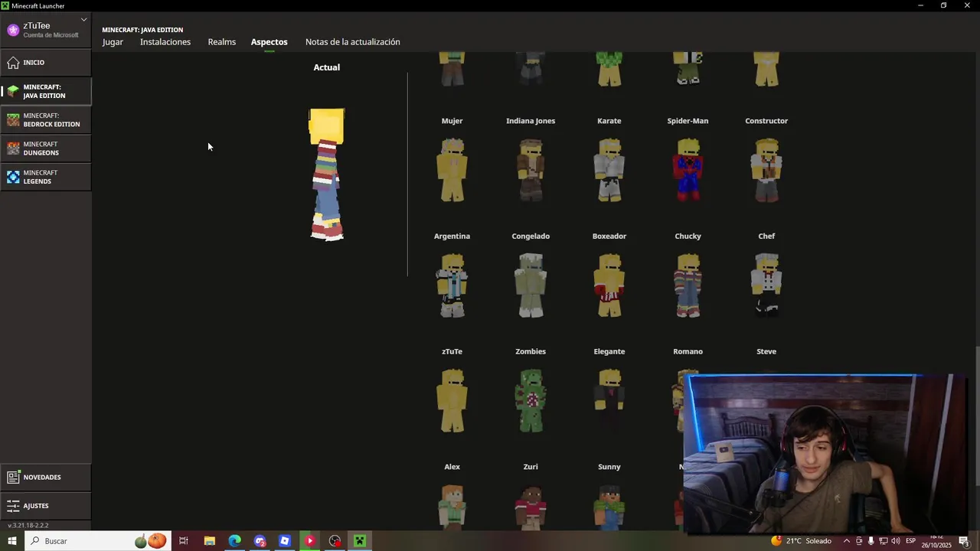Open Minecraft Dungeons in sidebar

coord(45,148)
